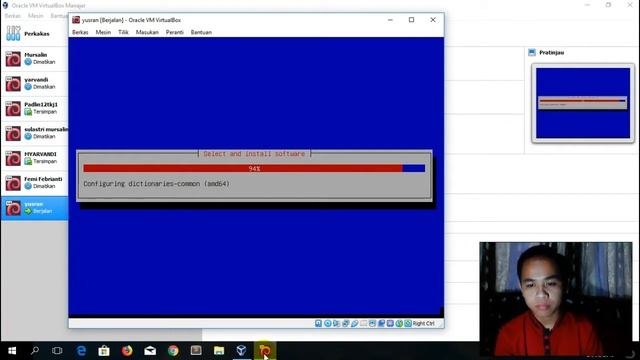Click the 94% installation progress bar
This screenshot has width=640, height=360.
coord(254,168)
